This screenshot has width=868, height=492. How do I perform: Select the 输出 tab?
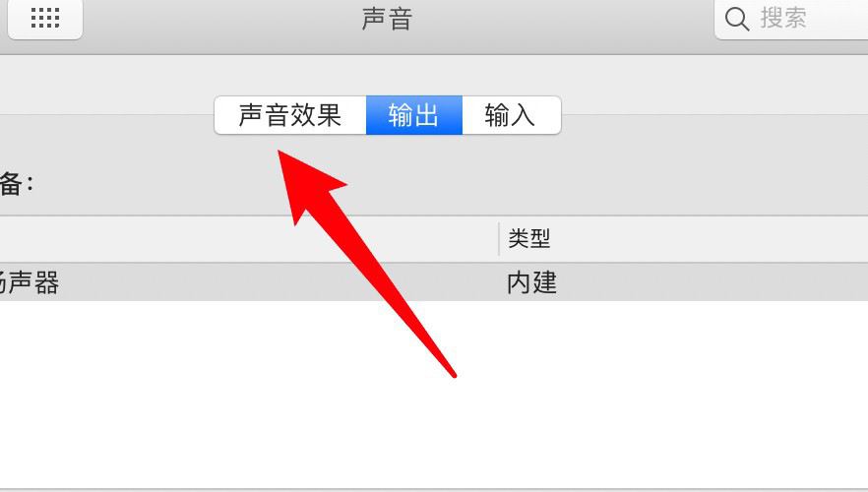pyautogui.click(x=414, y=115)
